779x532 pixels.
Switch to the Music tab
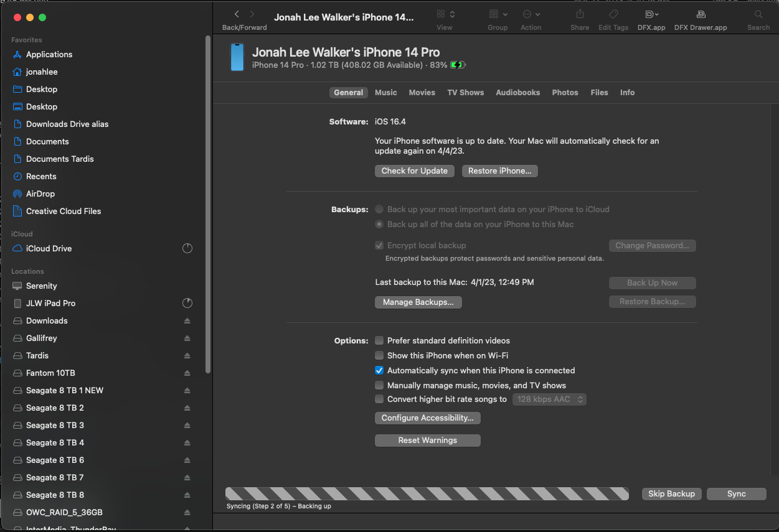386,93
